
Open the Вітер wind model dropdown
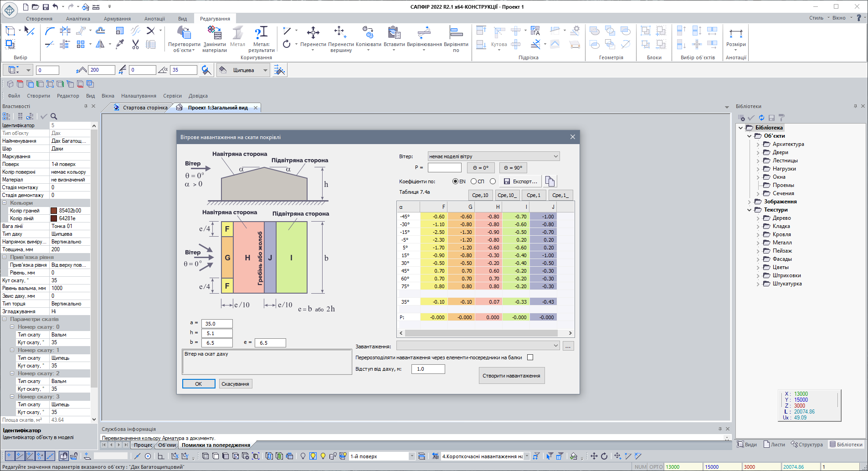coord(493,156)
